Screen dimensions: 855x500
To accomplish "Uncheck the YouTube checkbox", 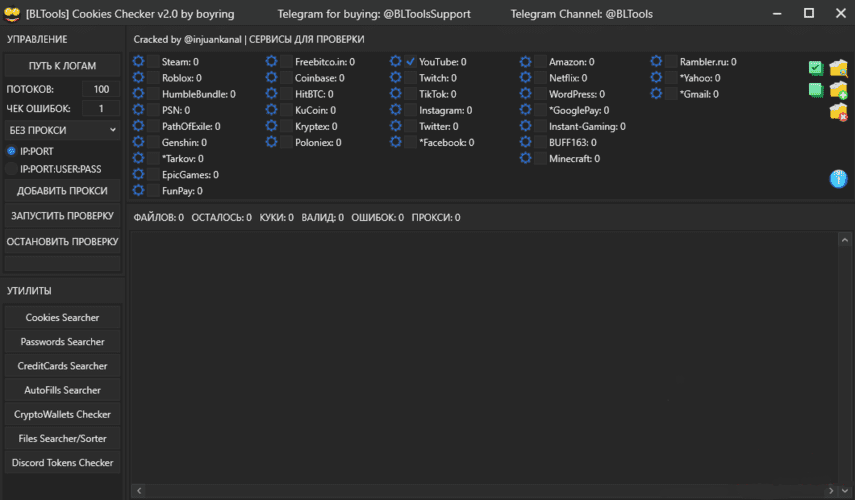I will 411,62.
